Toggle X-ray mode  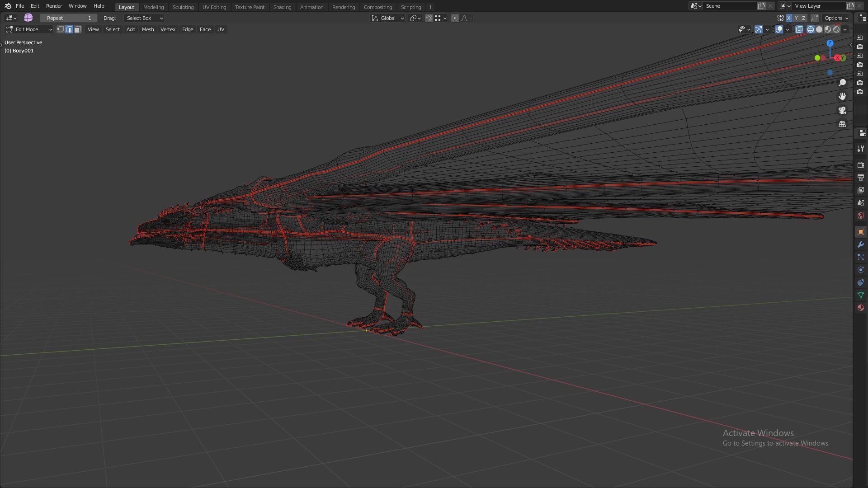click(799, 29)
